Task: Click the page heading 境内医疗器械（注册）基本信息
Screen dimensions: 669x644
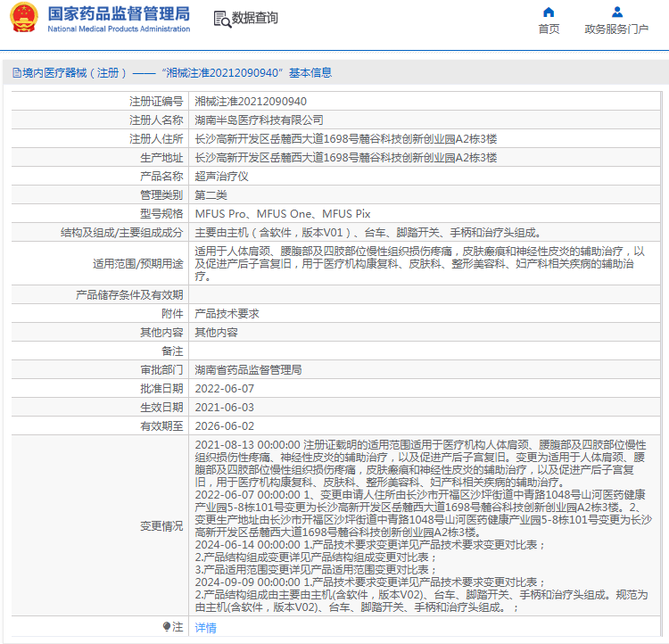Action: click(172, 73)
